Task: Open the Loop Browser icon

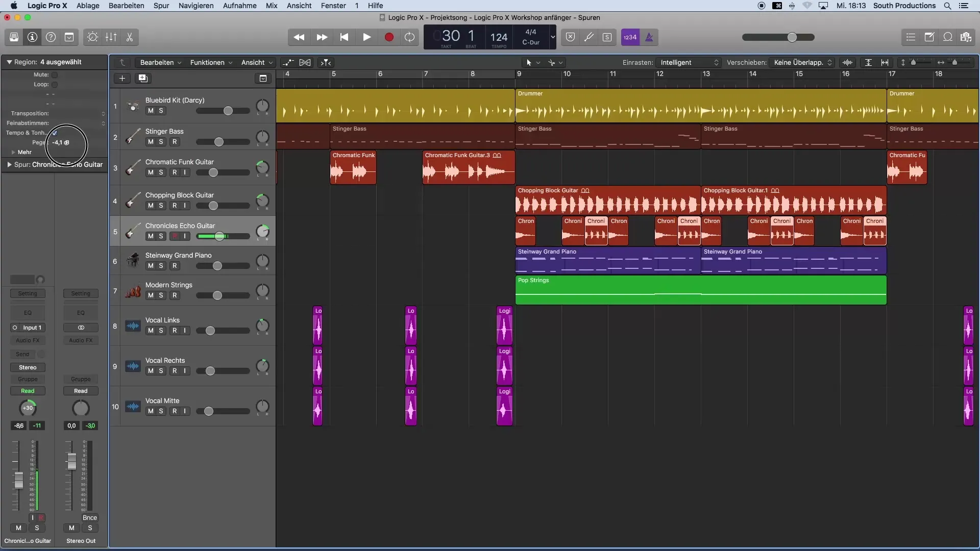Action: click(947, 37)
